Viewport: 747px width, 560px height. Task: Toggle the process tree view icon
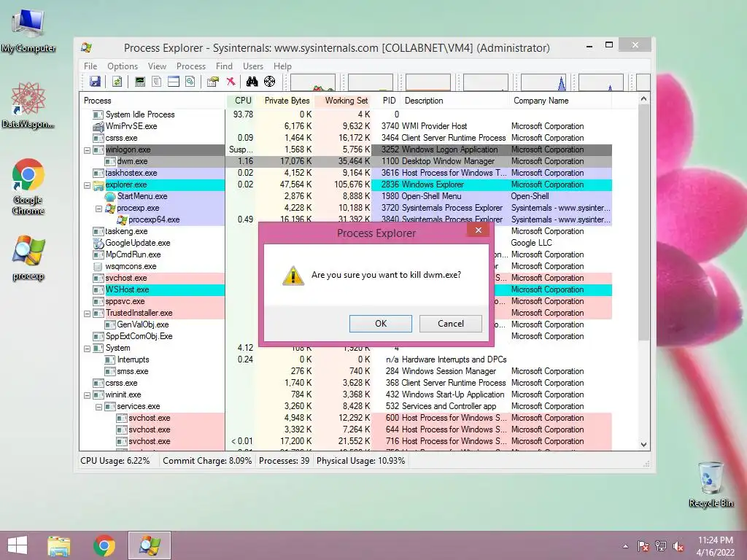point(156,82)
